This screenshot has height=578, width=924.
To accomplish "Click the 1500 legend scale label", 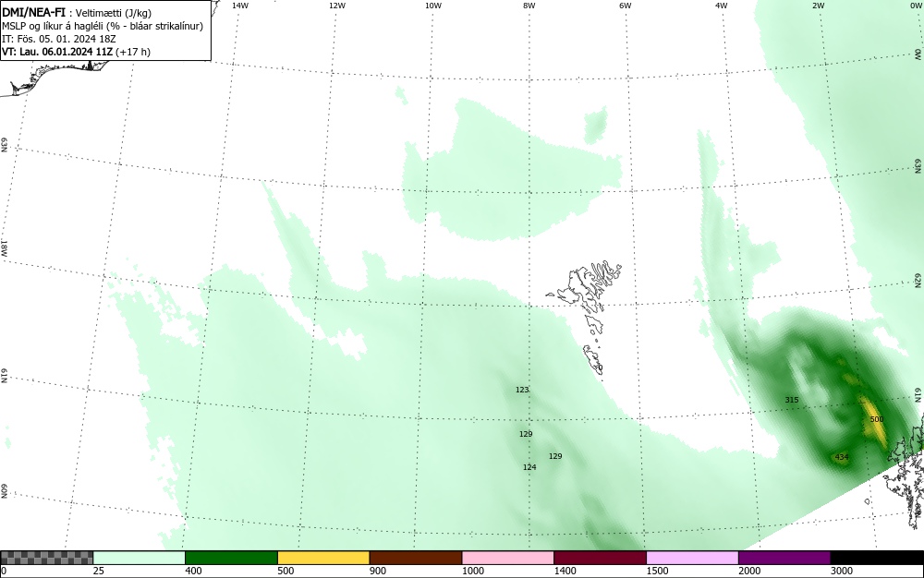I will tap(657, 571).
